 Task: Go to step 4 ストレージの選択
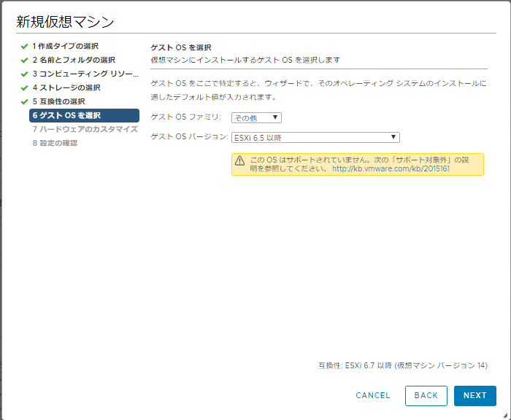pos(66,87)
